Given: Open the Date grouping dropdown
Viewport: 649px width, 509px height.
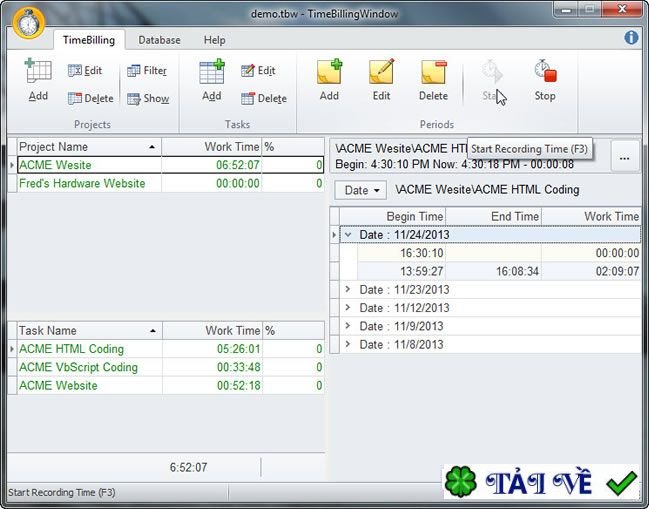Looking at the screenshot, I should [x=361, y=190].
